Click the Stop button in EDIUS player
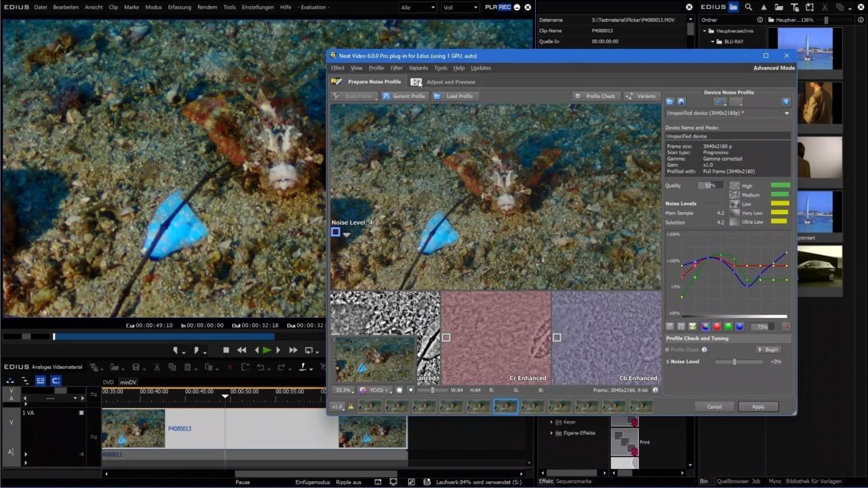This screenshot has width=868, height=488. click(x=226, y=350)
